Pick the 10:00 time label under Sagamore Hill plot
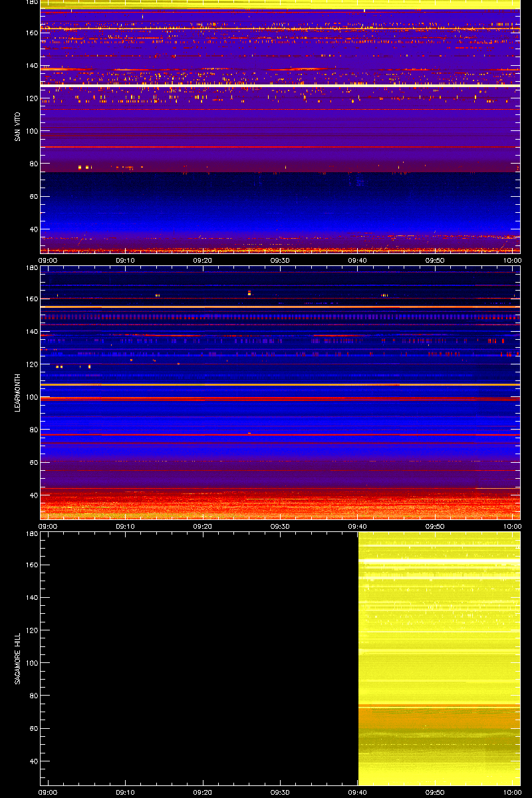Image resolution: width=532 pixels, height=798 pixels. [512, 792]
